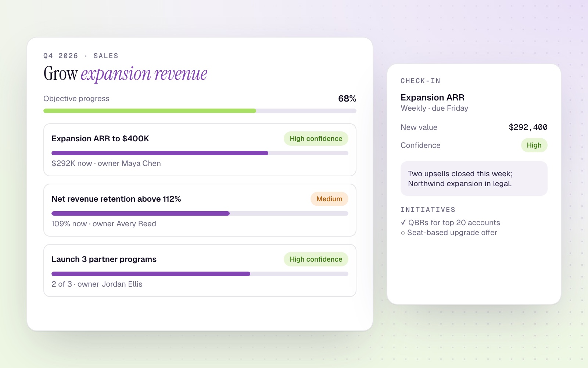Click the High confidence badge on partner programs
The width and height of the screenshot is (588, 368).
pyautogui.click(x=316, y=259)
